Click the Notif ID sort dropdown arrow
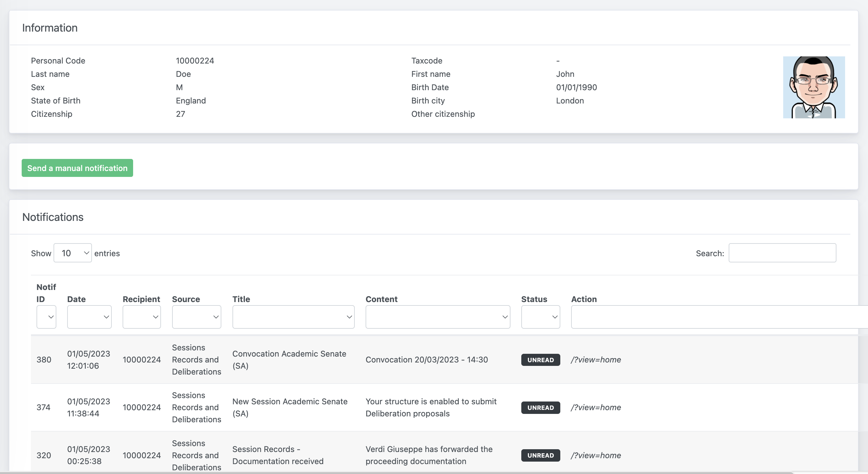868x474 pixels. [50, 317]
